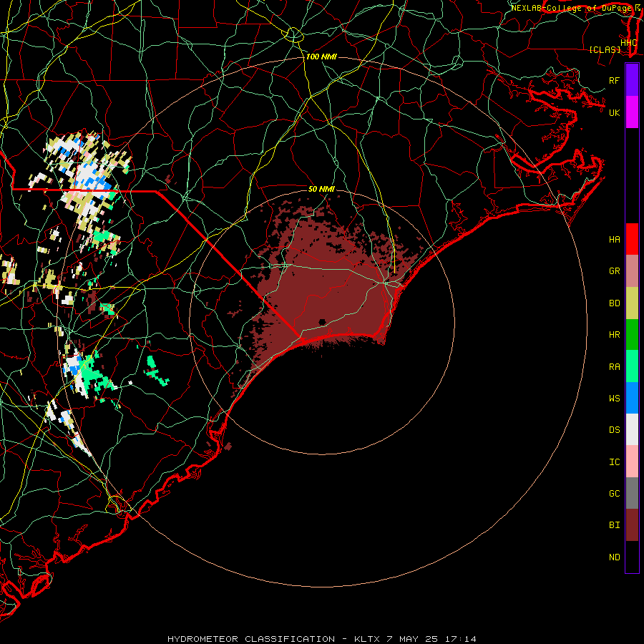This screenshot has height=644, width=644.
Task: Click the purple RF color swatch
Action: (632, 79)
